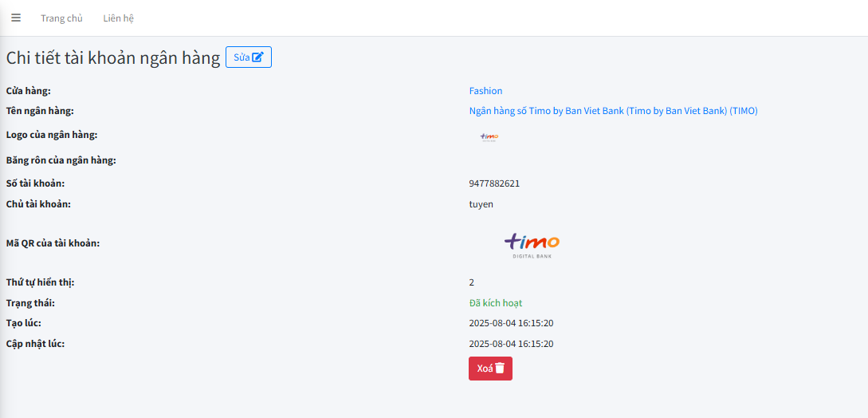This screenshot has width=868, height=418.
Task: Open the hamburger sidebar menu
Action: (x=16, y=18)
